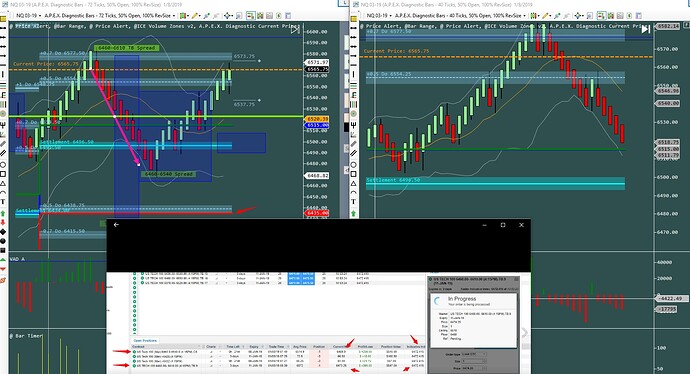Click the 6537.75 level label on left chart
The image size is (690, 374).
(244, 104)
